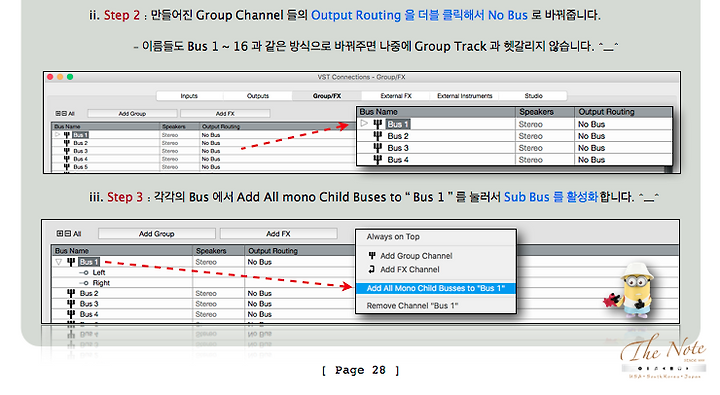Open the External FX tab
720x395 pixels.
tap(396, 96)
